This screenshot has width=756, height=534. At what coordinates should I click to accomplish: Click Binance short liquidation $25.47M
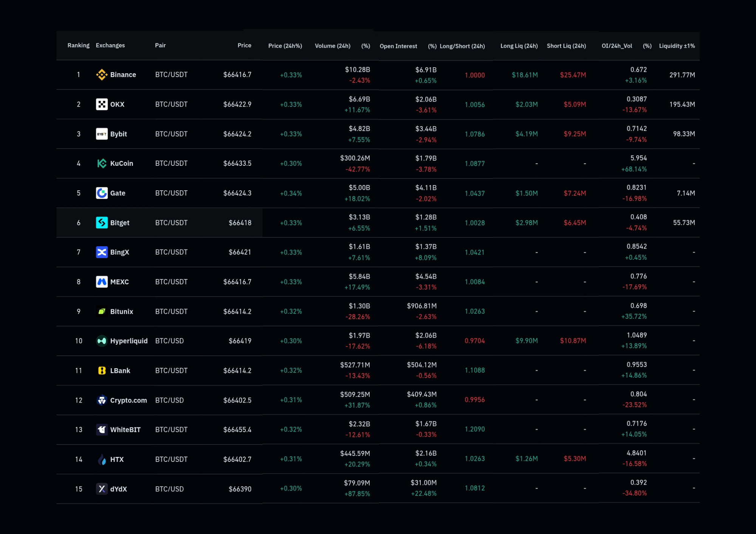pyautogui.click(x=573, y=75)
